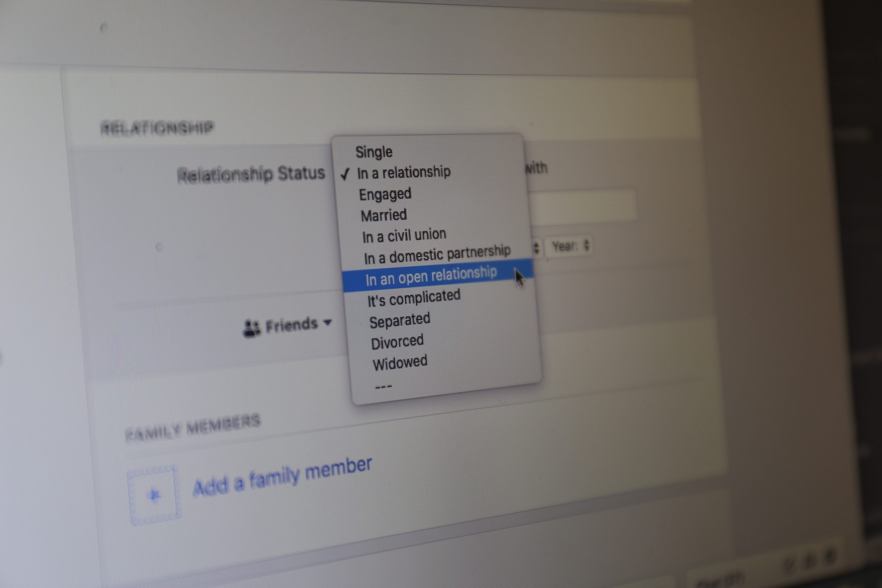Choose In a civil union
The height and width of the screenshot is (588, 882).
pyautogui.click(x=404, y=236)
